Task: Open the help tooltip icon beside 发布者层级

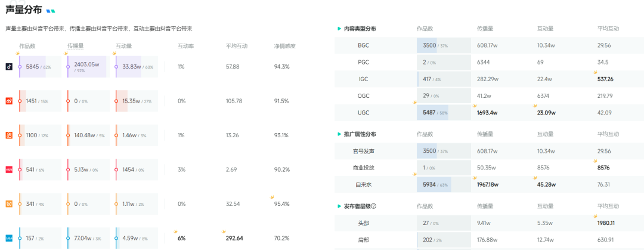Action: click(373, 206)
